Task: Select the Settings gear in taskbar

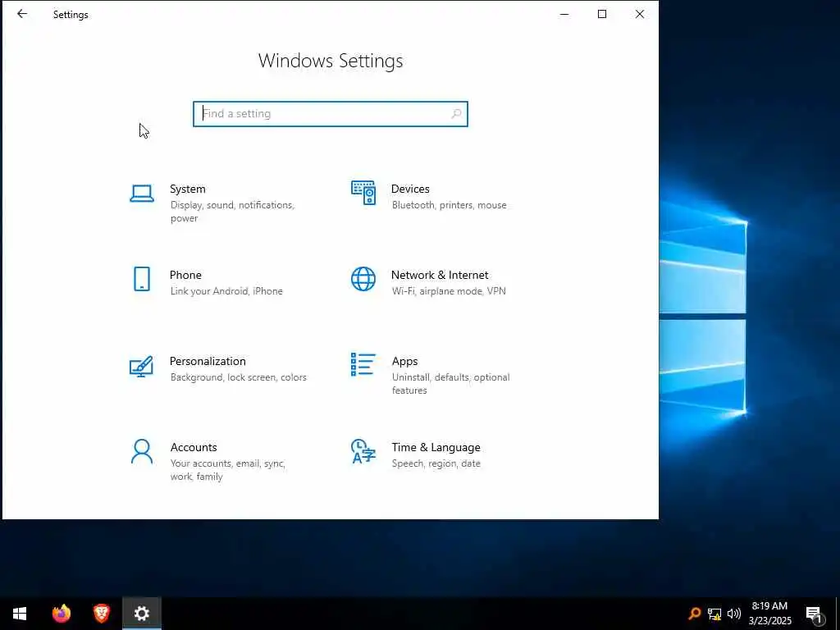Action: pyautogui.click(x=141, y=614)
